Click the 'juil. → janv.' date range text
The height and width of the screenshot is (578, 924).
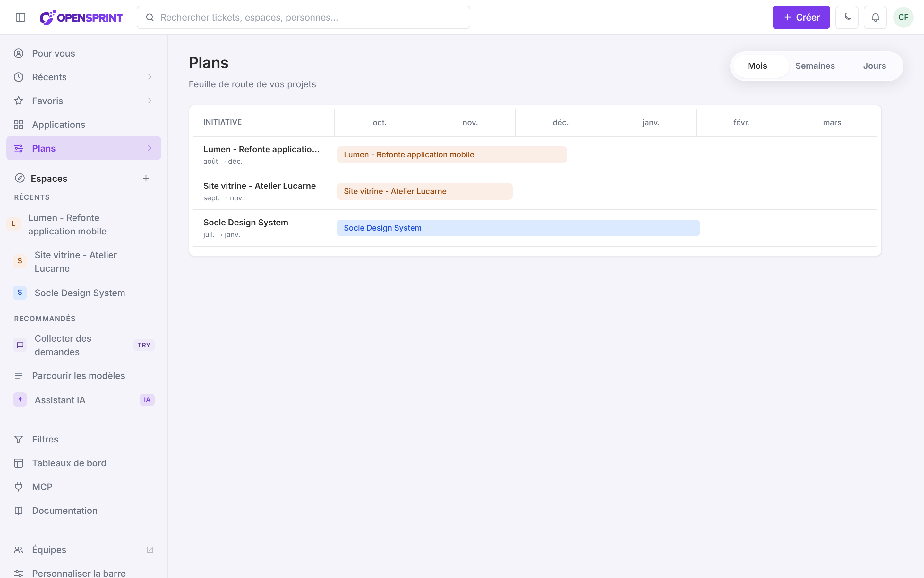(221, 234)
